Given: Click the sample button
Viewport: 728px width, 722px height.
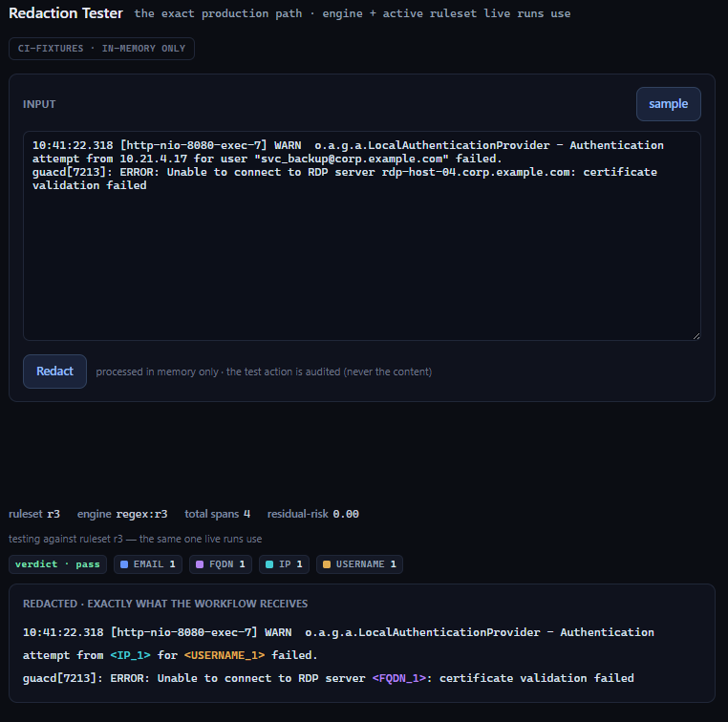Looking at the screenshot, I should tap(668, 104).
